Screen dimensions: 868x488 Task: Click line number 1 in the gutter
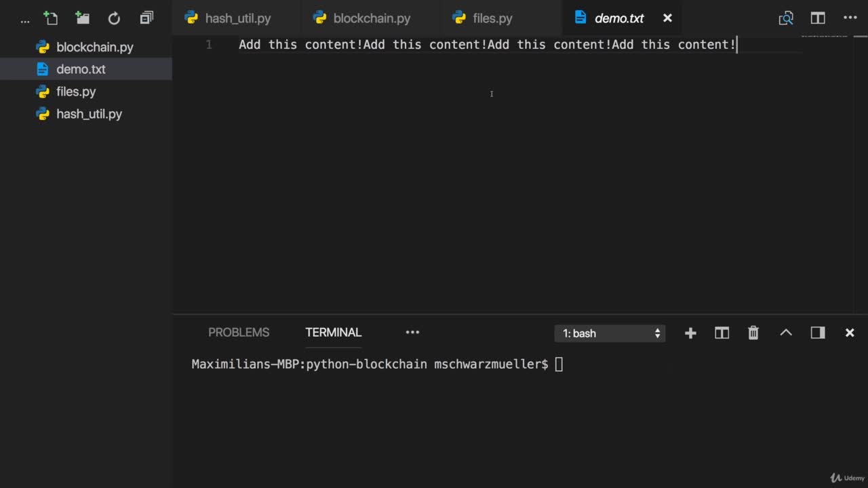[209, 45]
